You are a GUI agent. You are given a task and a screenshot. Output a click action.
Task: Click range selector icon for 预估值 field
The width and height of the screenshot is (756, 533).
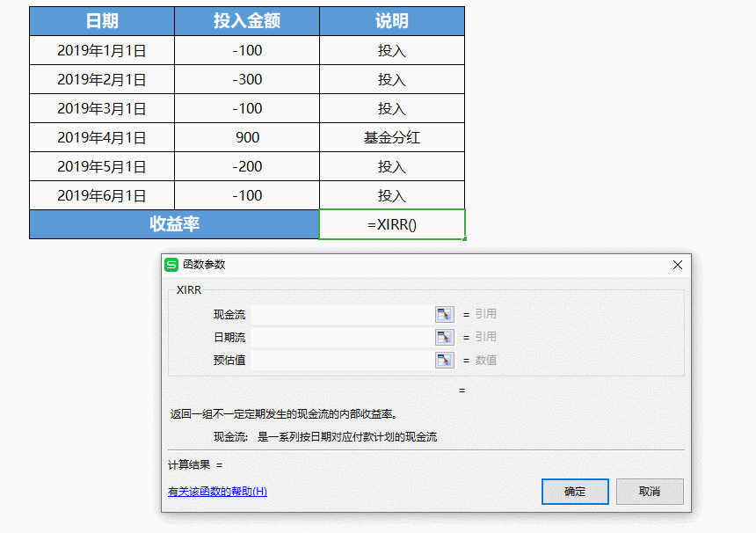click(445, 360)
